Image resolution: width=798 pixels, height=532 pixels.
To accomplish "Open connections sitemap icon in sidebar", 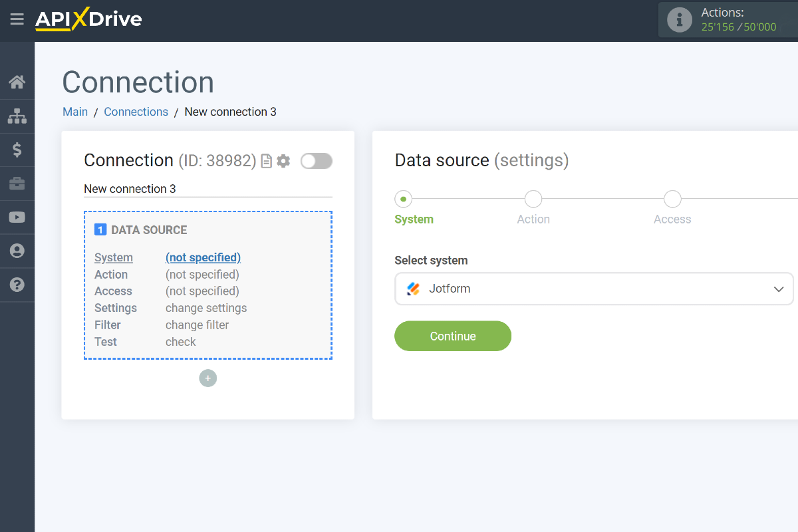I will coord(17,116).
